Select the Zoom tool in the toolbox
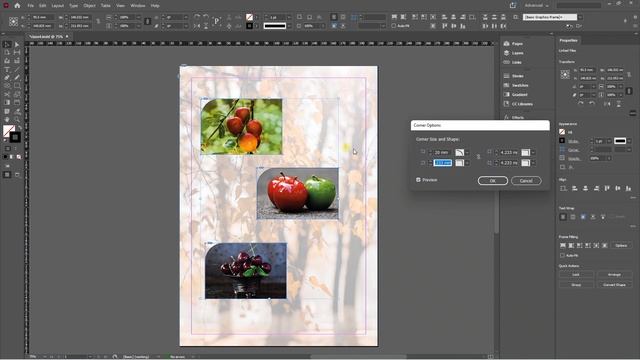This screenshot has width=640, height=360. [x=17, y=119]
